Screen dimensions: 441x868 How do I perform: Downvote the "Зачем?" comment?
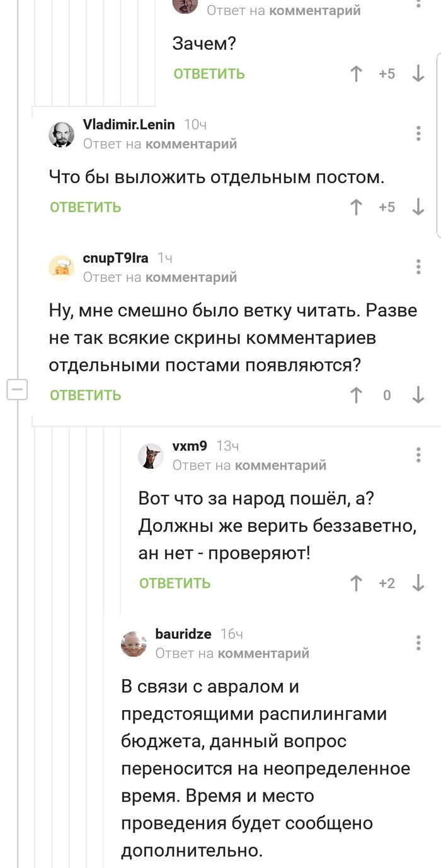pos(418,74)
